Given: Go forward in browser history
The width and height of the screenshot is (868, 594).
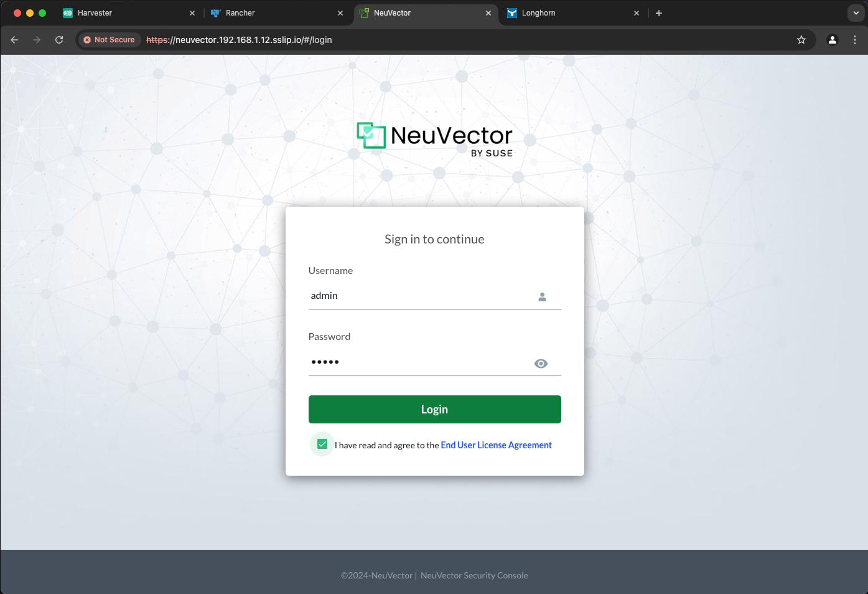Looking at the screenshot, I should [37, 40].
